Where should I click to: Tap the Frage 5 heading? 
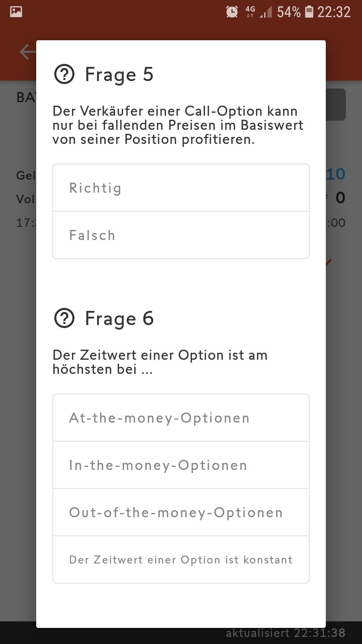(119, 74)
